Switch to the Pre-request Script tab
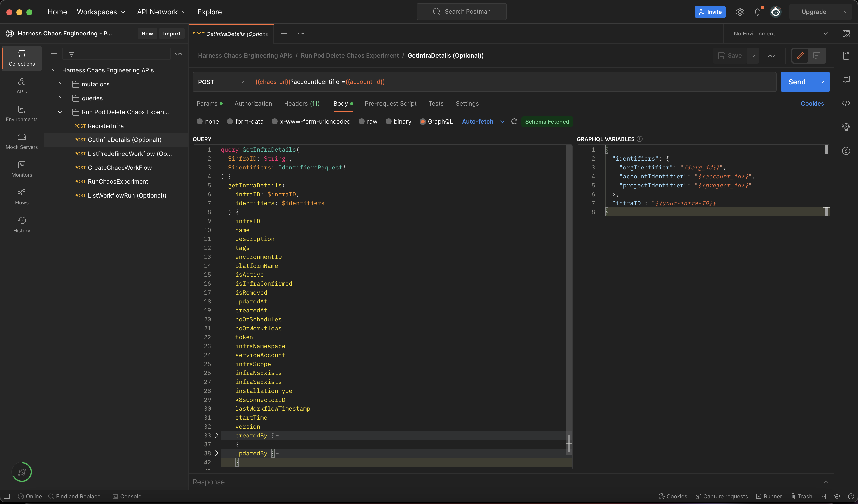 pos(391,103)
